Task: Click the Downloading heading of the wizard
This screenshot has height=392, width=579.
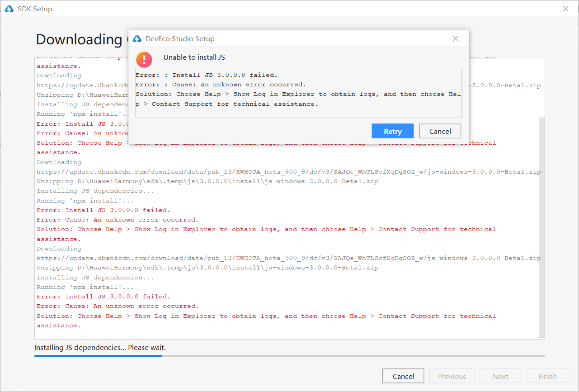Action: pos(79,39)
